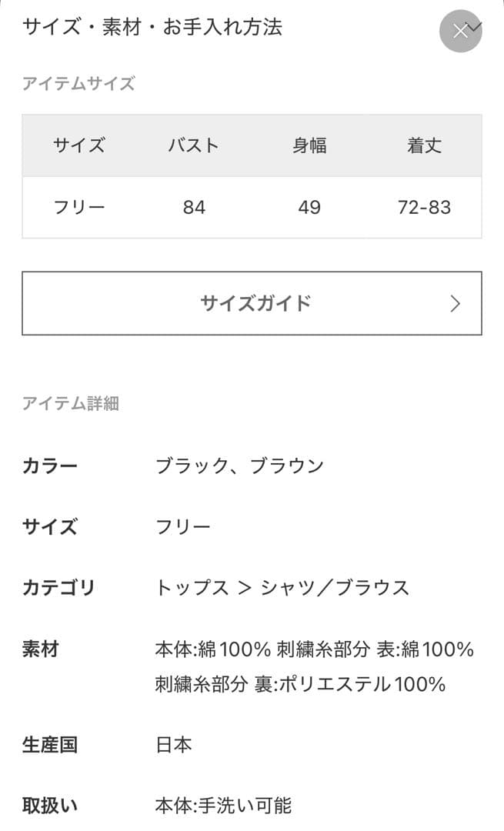Select the フリー size cell in the table
The height and width of the screenshot is (831, 504).
point(79,207)
